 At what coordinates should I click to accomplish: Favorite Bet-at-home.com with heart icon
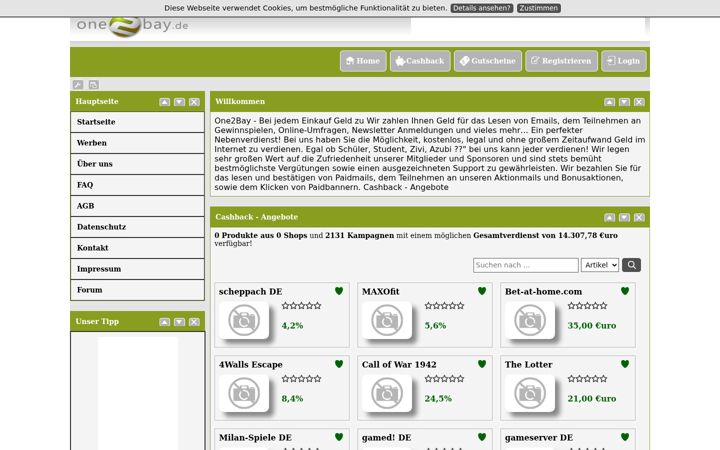pyautogui.click(x=625, y=291)
